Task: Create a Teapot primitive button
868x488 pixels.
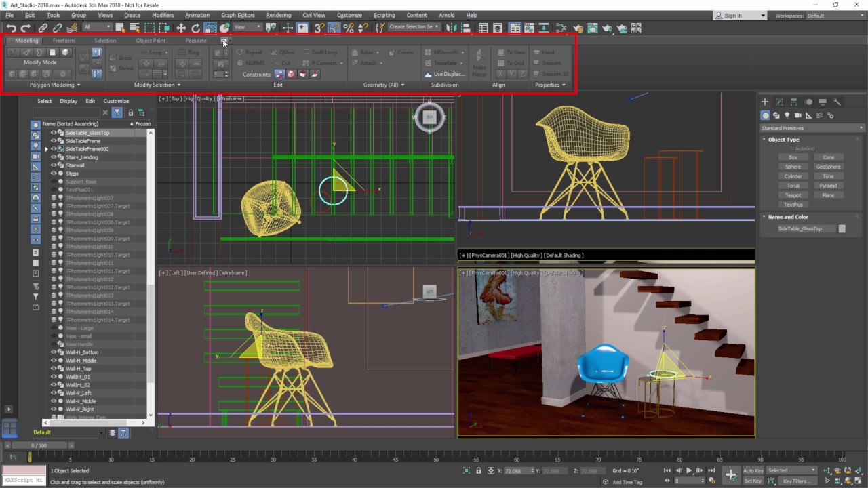Action: point(793,195)
